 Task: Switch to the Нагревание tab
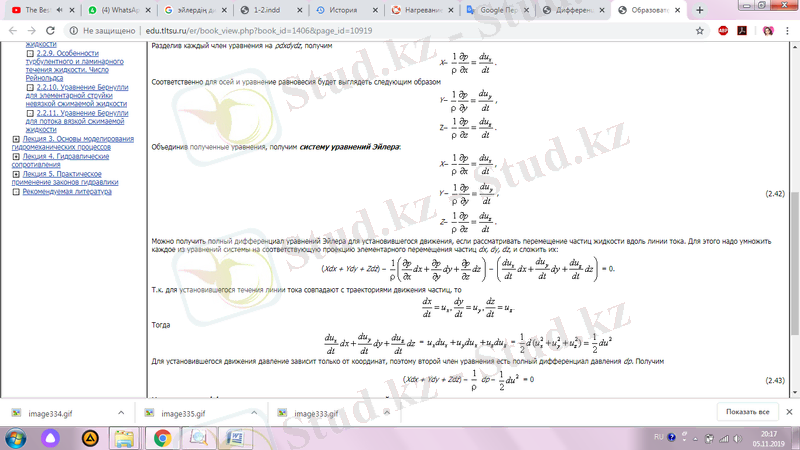point(418,10)
